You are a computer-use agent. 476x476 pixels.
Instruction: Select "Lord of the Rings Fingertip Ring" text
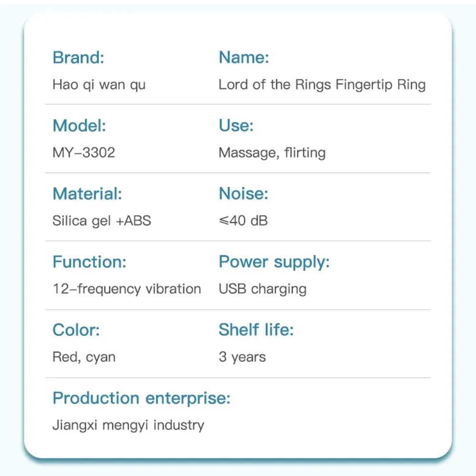click(322, 85)
